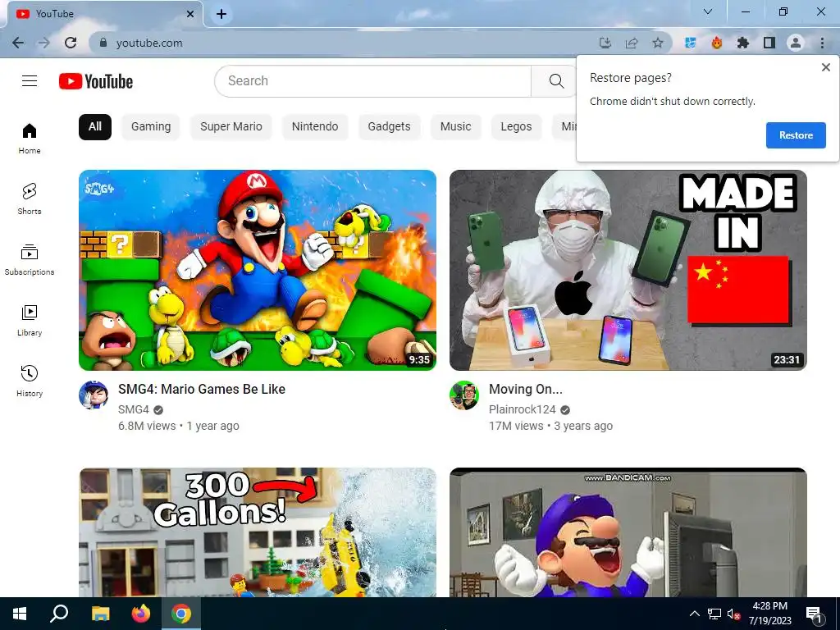Click the site lock icon
The height and width of the screenshot is (630, 840).
click(x=103, y=43)
